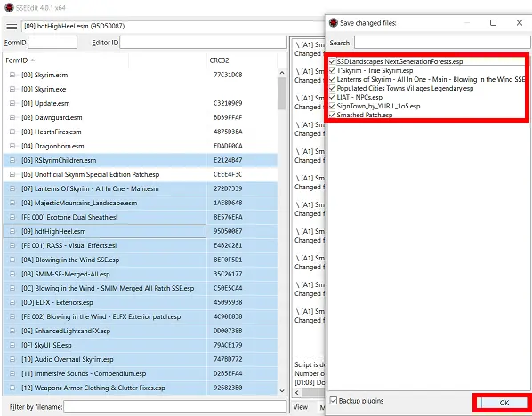Click CRC32 value E2124B47 for RSkyrimChildren.esm

click(228, 160)
